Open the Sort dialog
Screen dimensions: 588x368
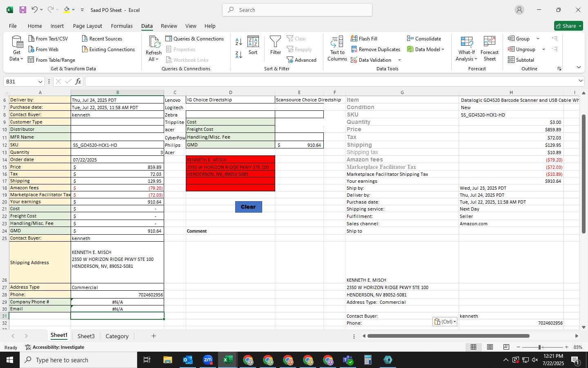coord(253,45)
